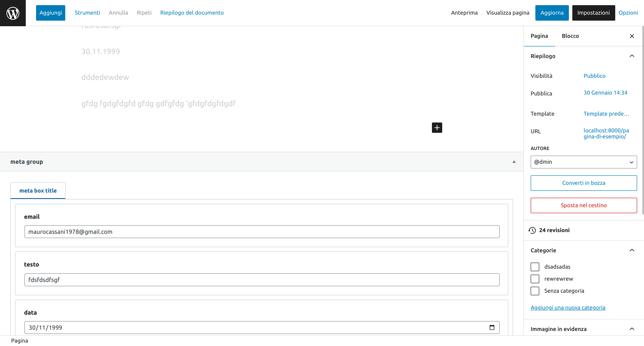Open Riepilogo del documento

tap(192, 13)
